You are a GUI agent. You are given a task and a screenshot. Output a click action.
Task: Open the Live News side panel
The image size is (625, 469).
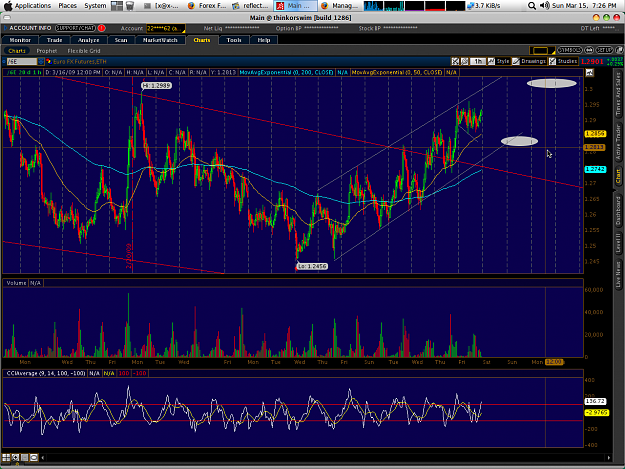click(618, 275)
